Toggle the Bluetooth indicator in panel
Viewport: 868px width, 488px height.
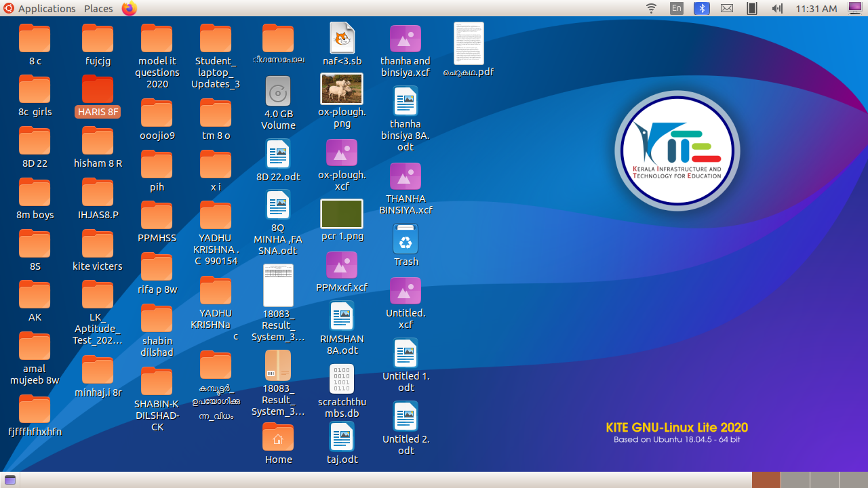(701, 8)
